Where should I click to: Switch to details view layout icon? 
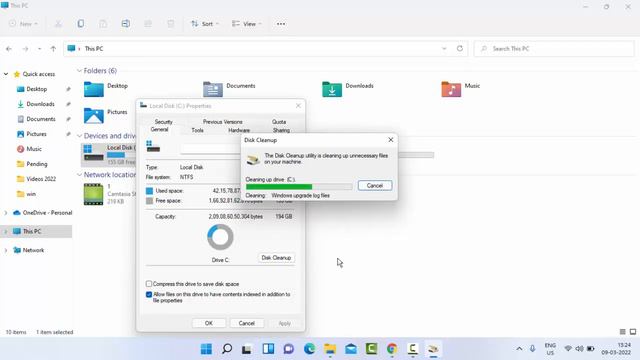[x=622, y=332]
